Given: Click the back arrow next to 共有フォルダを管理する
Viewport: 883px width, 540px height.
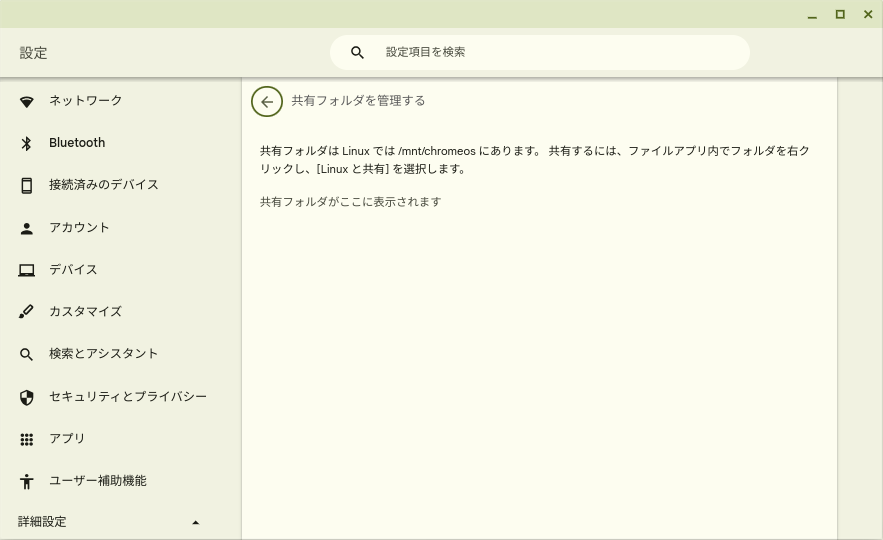Looking at the screenshot, I should [x=267, y=101].
